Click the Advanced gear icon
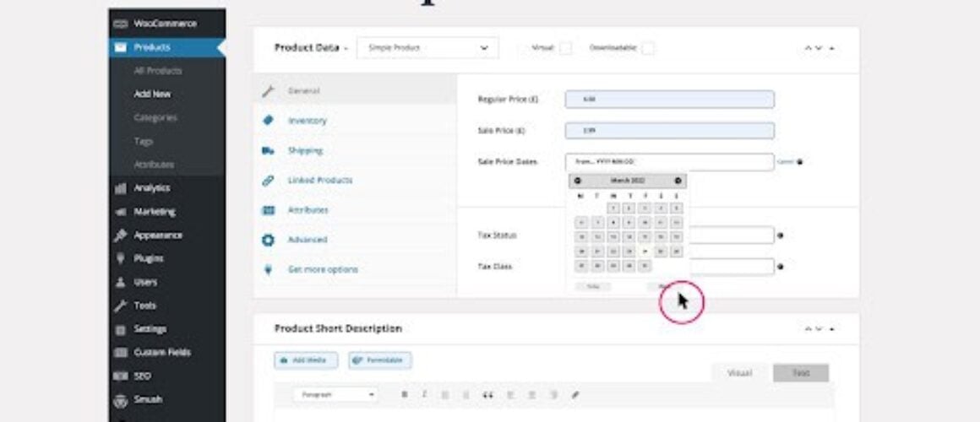Screen dimensions: 980x422 (x=268, y=240)
